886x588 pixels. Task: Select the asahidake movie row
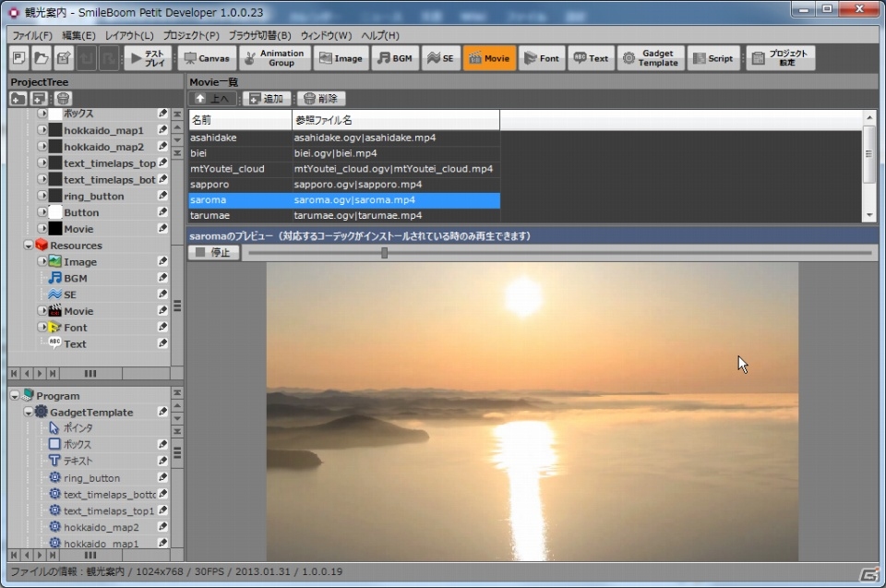[344, 138]
